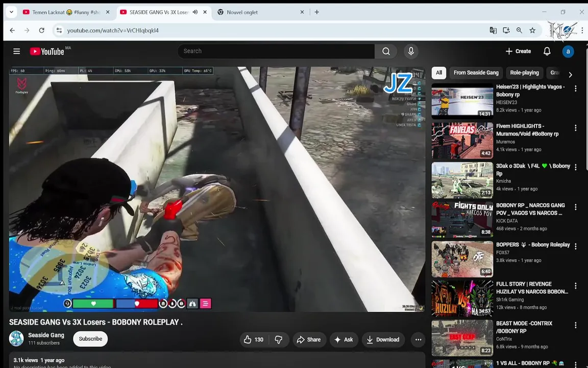Open the Ask assistant button
588x368 pixels.
click(344, 339)
